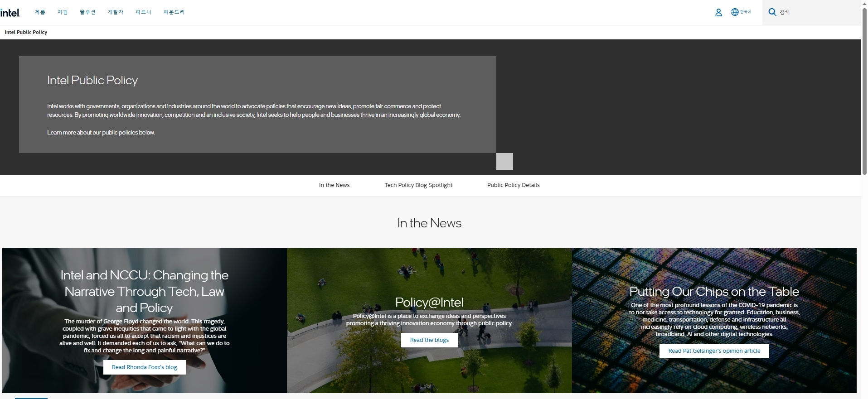Open the 파운드리 menu

coord(174,12)
